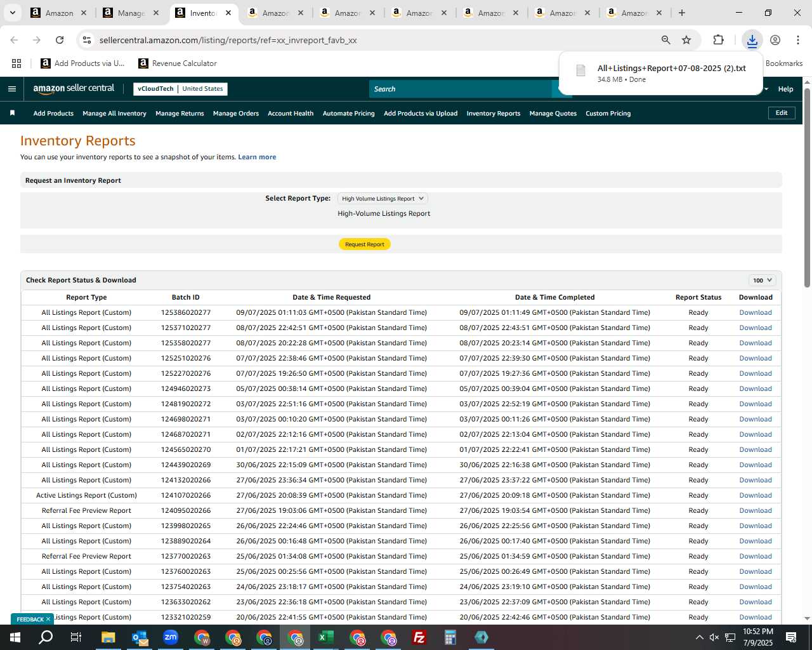Reload the page
812x650 pixels.
[x=60, y=40]
